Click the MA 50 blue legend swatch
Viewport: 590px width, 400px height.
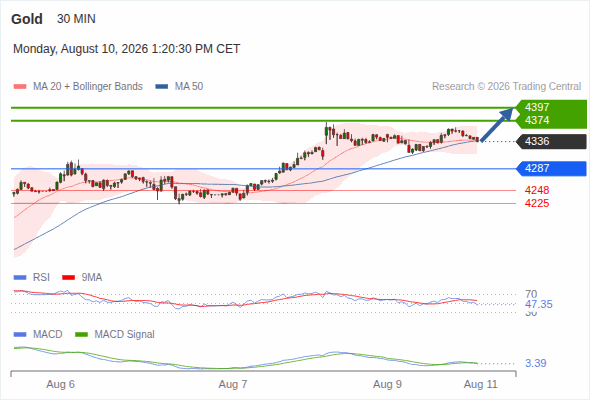tap(162, 87)
